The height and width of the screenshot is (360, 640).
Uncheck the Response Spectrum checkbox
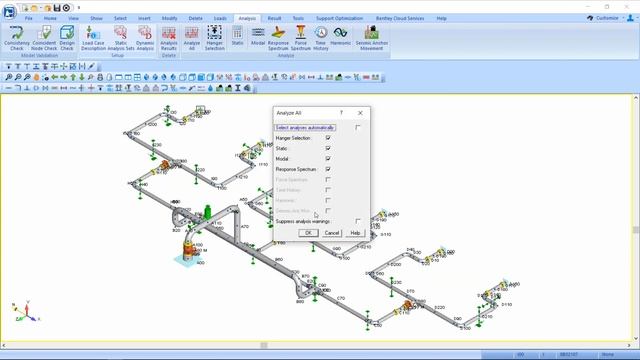pos(328,169)
